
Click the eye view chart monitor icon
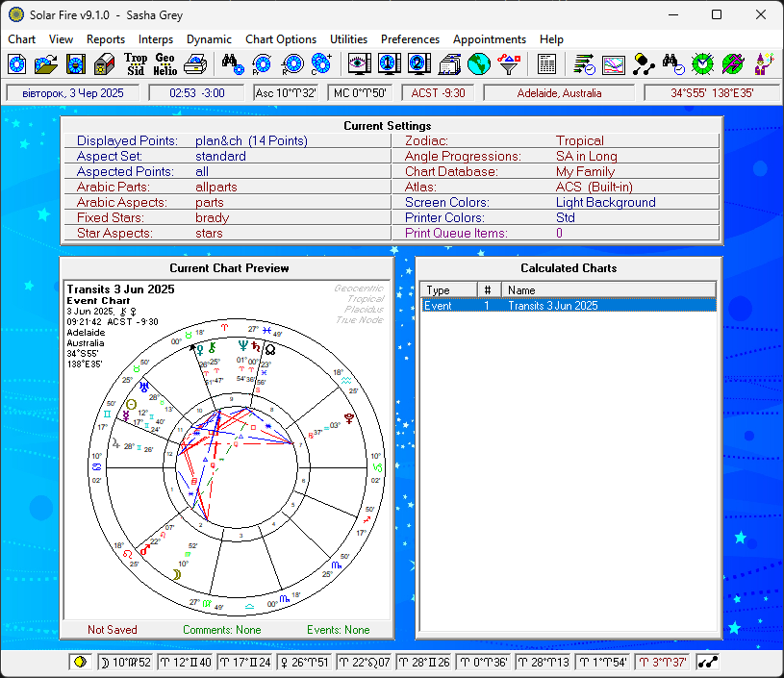pos(359,64)
